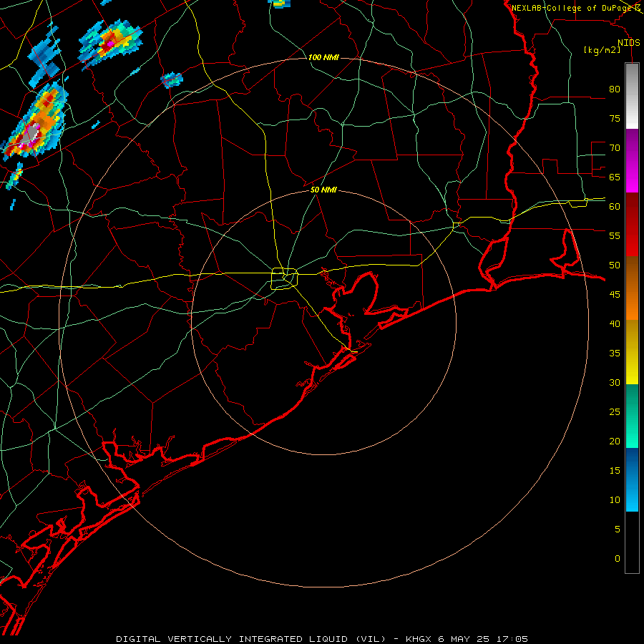Click the 70 value on color scale
644x644 pixels.
pyautogui.click(x=615, y=148)
